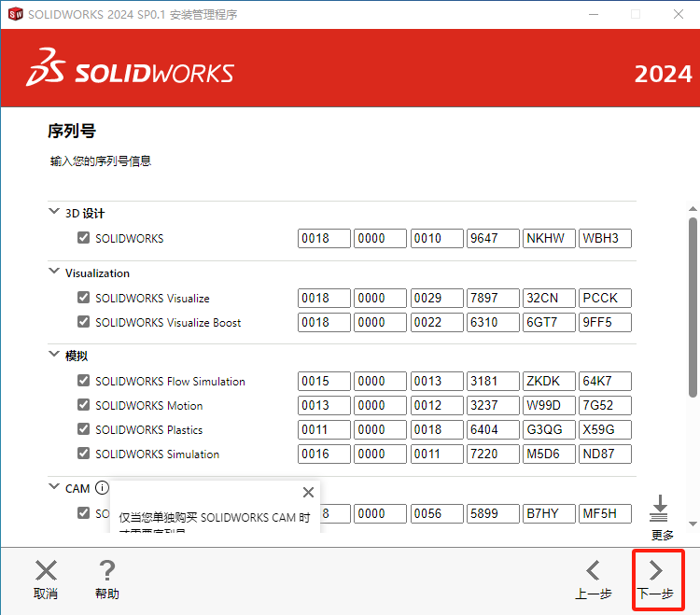Click Visualize serial field 32CN
The image size is (700, 615).
pyautogui.click(x=549, y=298)
